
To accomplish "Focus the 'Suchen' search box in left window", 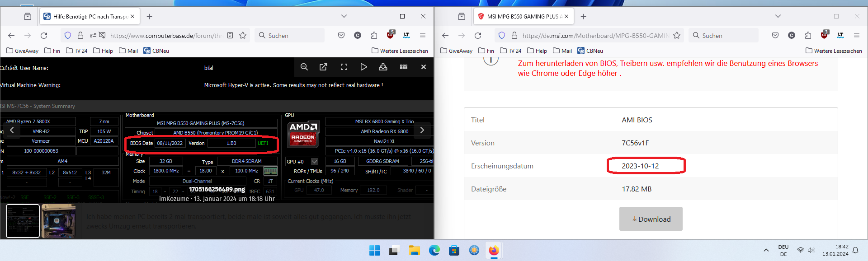I will click(x=289, y=36).
